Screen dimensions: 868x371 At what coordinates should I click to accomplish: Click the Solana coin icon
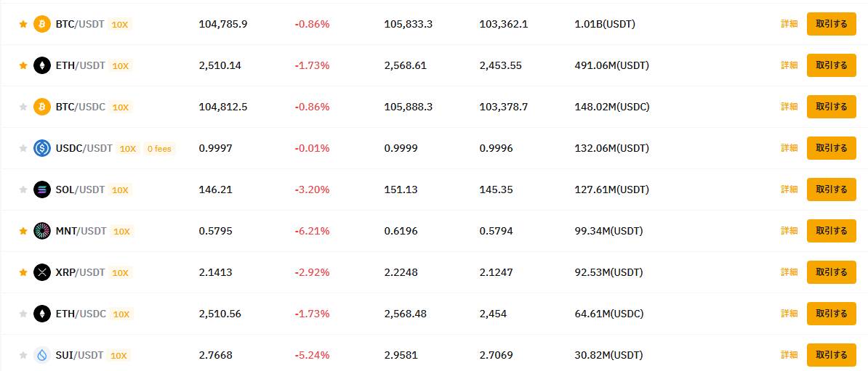tap(42, 189)
